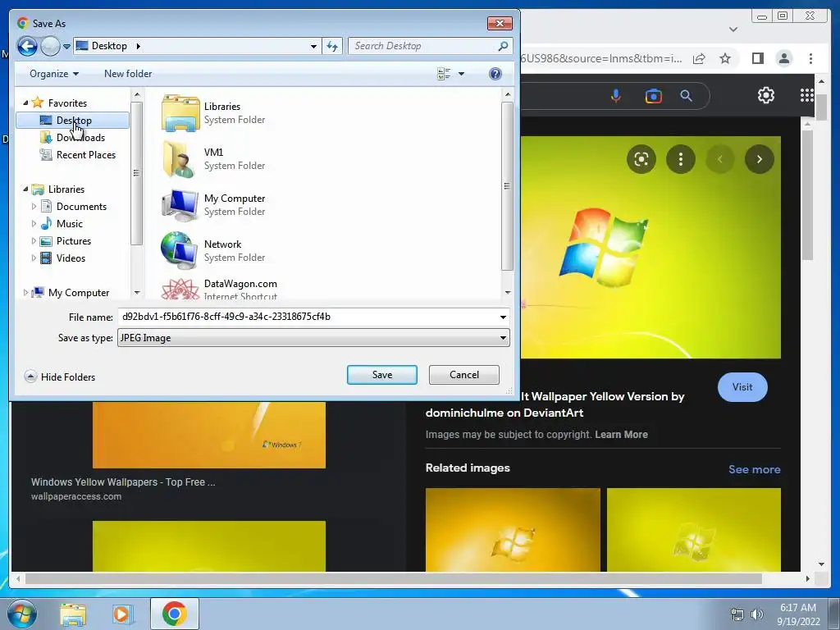Viewport: 840px width, 630px height.
Task: Collapse the Libraries tree node
Action: pos(25,189)
